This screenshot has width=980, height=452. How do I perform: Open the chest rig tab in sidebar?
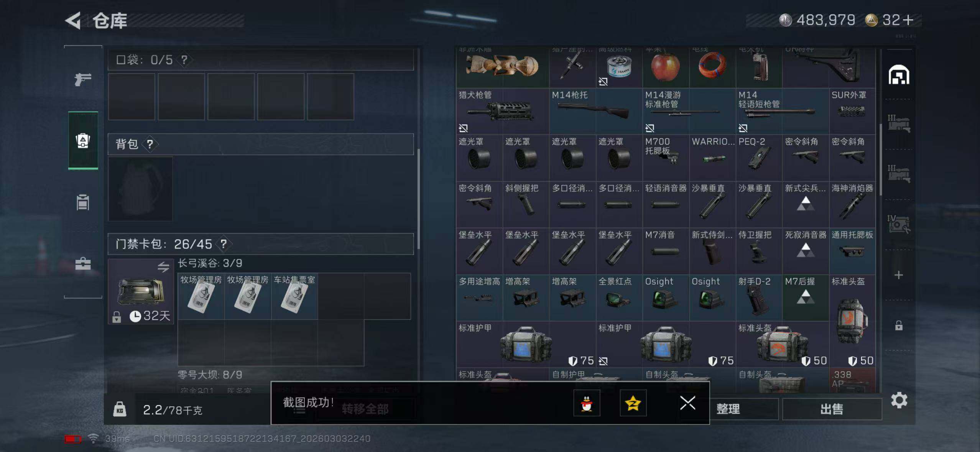tap(83, 202)
